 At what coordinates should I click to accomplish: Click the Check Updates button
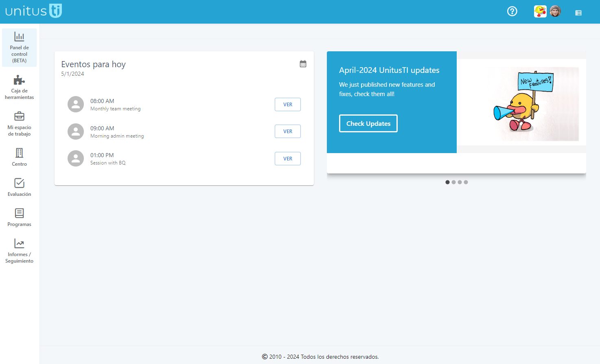coord(368,123)
